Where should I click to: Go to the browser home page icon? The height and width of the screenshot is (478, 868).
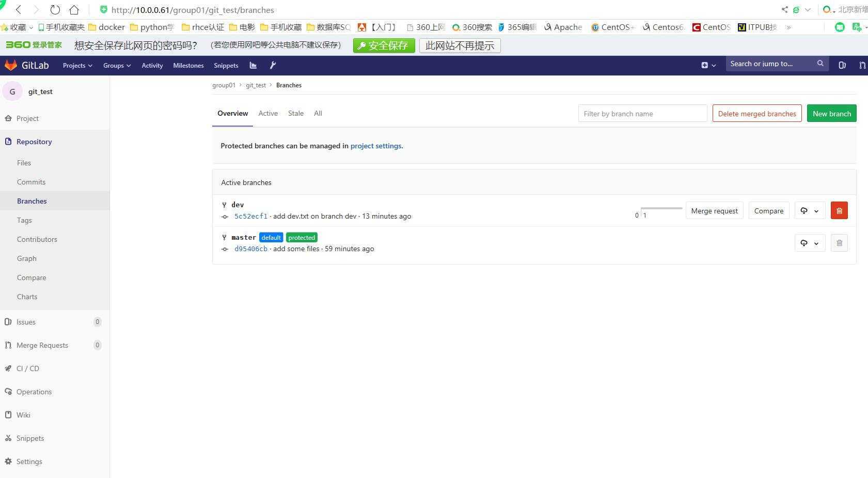[x=74, y=10]
